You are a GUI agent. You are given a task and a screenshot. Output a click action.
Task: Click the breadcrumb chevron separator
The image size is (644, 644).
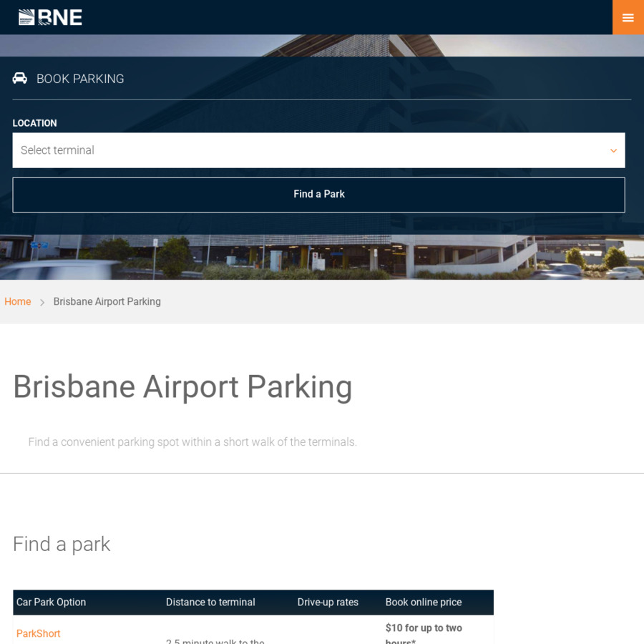coord(42,303)
